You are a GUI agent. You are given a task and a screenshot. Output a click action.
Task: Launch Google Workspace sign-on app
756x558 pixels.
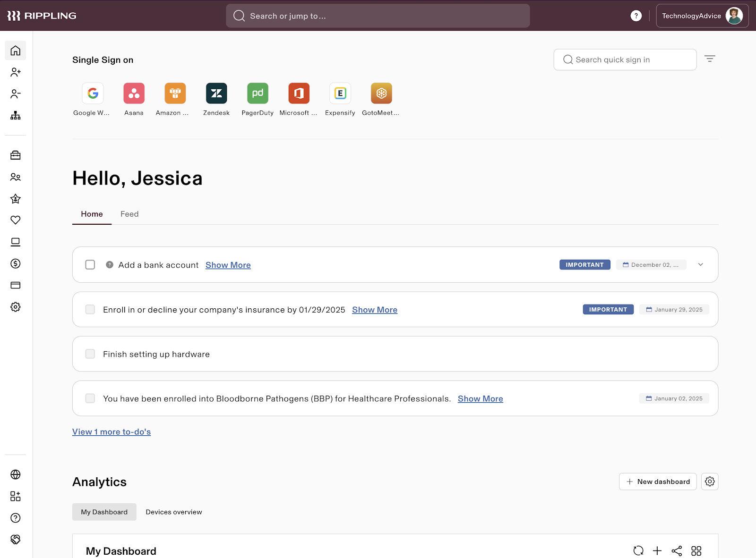pyautogui.click(x=93, y=93)
